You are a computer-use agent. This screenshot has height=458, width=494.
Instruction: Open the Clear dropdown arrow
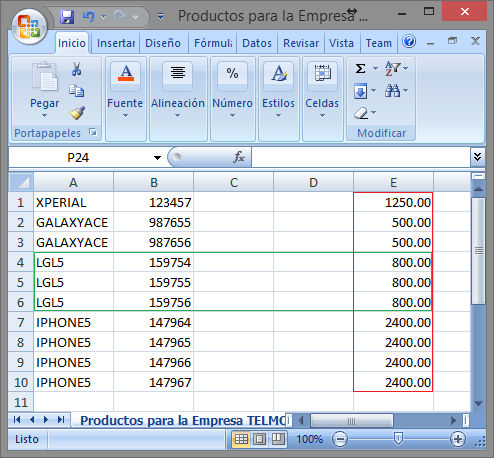tap(374, 113)
